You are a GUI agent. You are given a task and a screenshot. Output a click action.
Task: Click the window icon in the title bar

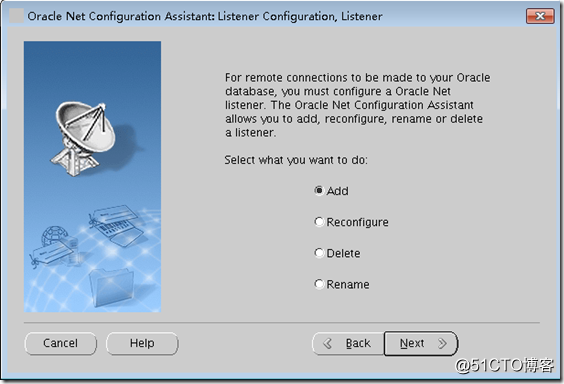pos(16,16)
